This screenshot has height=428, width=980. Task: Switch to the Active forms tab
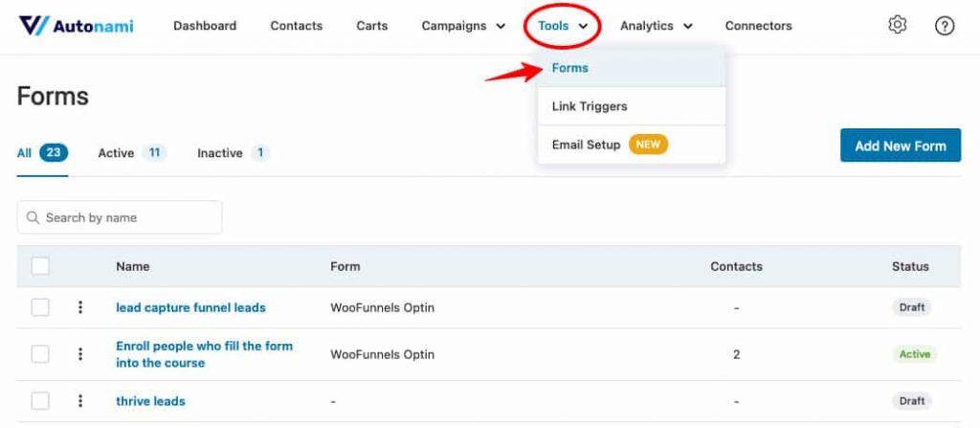tap(132, 152)
